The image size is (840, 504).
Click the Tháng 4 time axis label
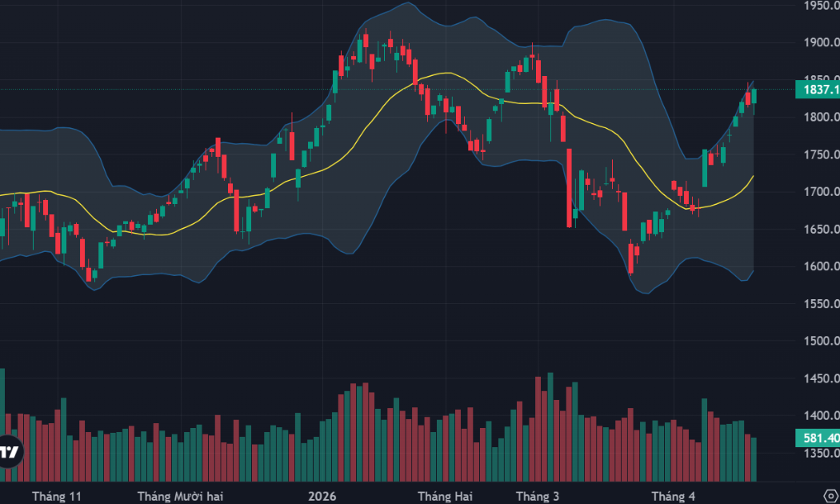pyautogui.click(x=674, y=497)
